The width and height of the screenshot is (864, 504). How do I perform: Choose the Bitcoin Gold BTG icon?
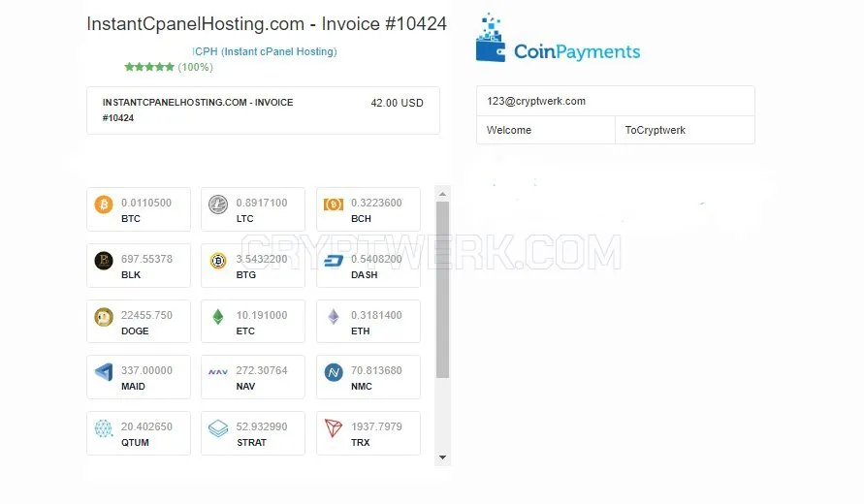(x=218, y=261)
